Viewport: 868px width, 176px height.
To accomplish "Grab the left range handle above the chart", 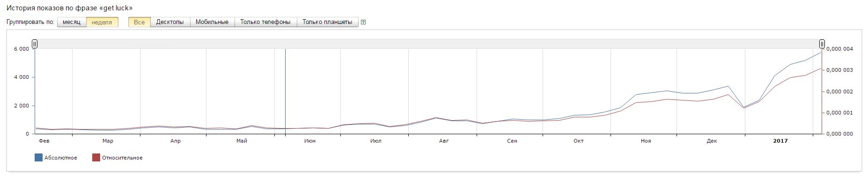I will click(x=35, y=44).
